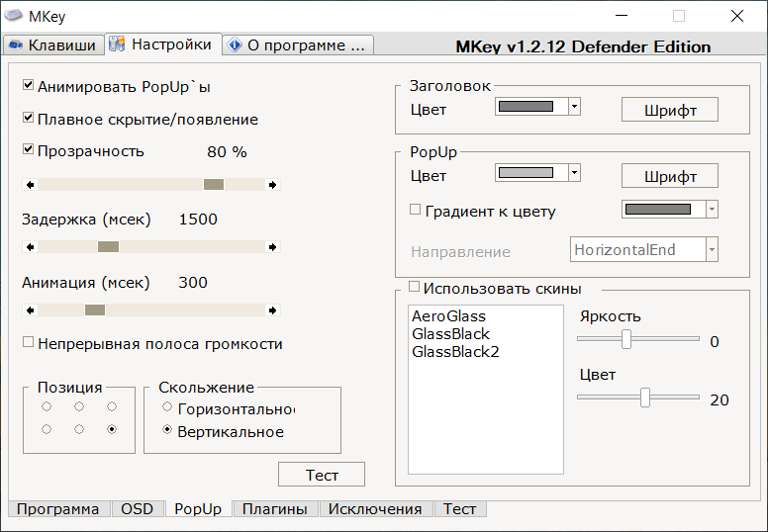Click the 1500 delay value
Screen dimensions: 768x532
click(x=198, y=220)
